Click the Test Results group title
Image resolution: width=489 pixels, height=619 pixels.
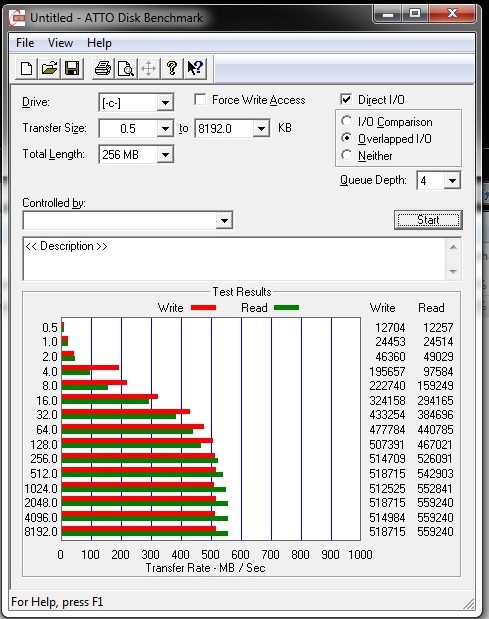pos(242,292)
